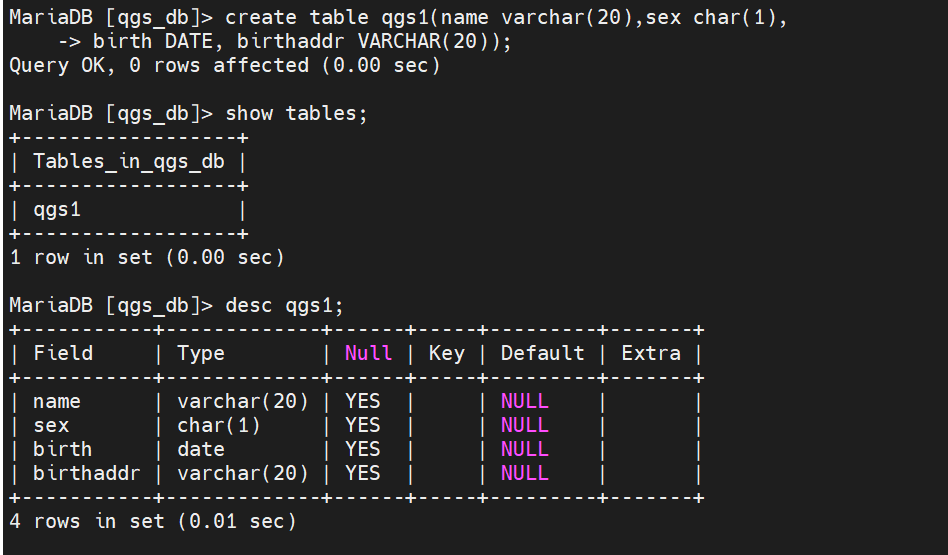Select the 'Default' column header

[542, 354]
